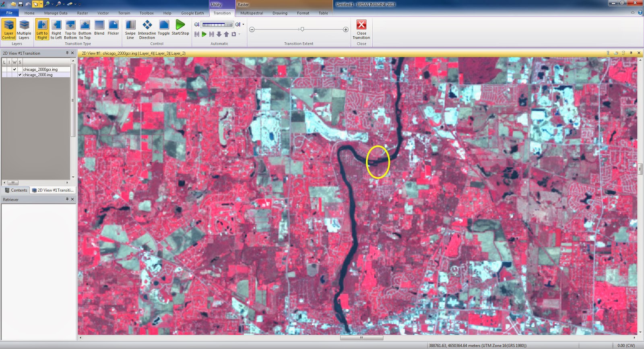This screenshot has height=349, width=644.
Task: Open dropdown beside the measure tool
Action: click(x=75, y=4)
